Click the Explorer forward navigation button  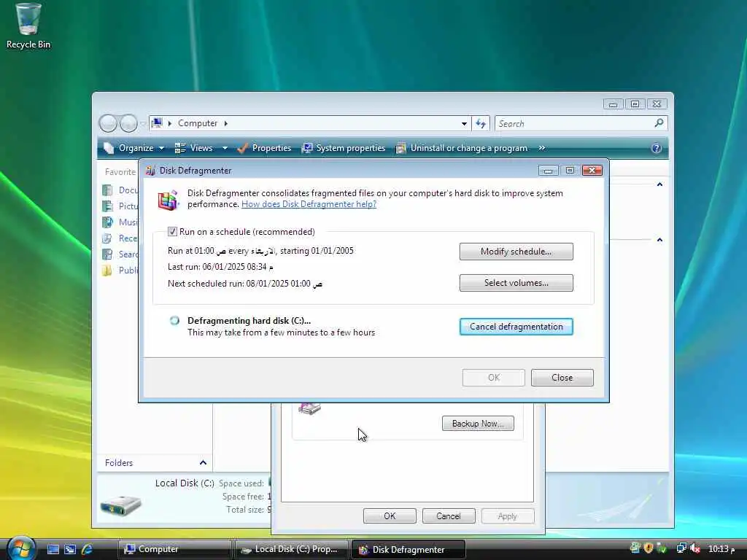[x=128, y=123]
